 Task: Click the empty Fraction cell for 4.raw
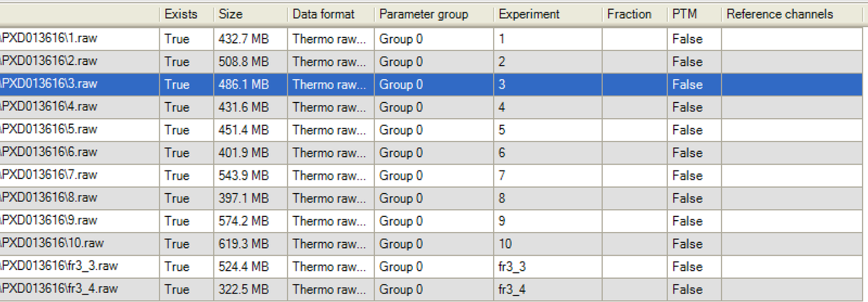pos(634,107)
